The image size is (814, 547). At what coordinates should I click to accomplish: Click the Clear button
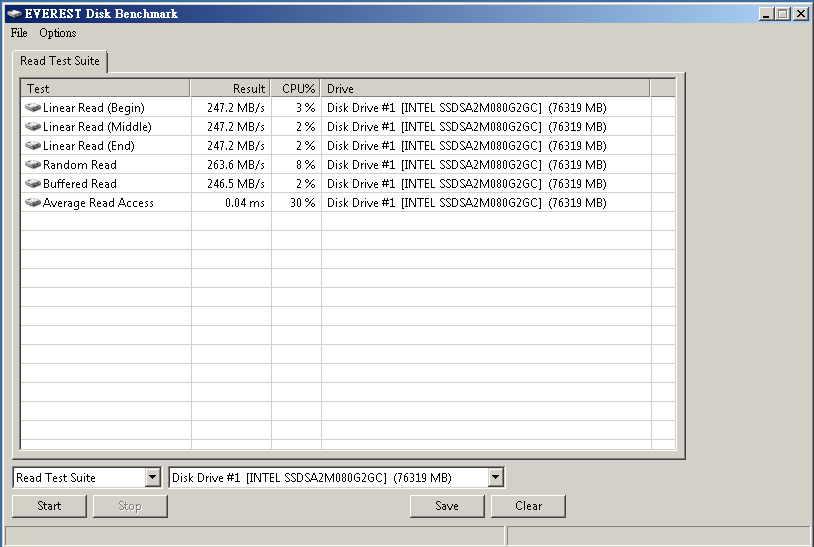point(528,506)
